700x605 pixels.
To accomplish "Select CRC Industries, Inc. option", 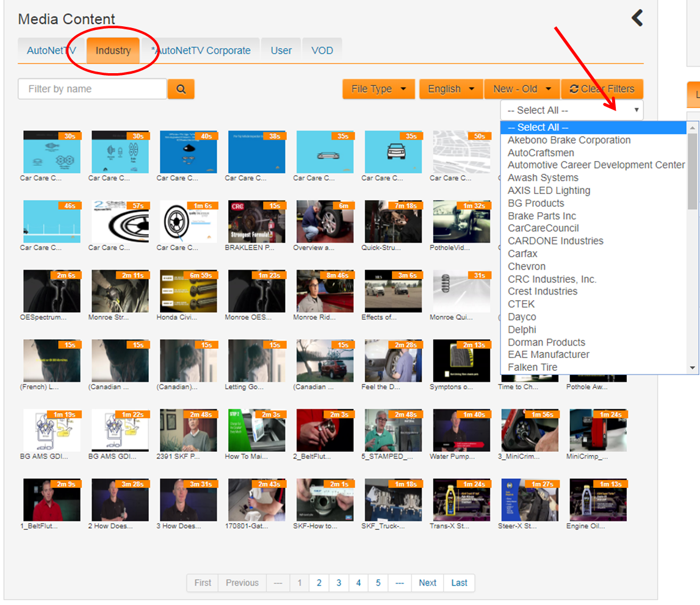I will click(x=593, y=279).
